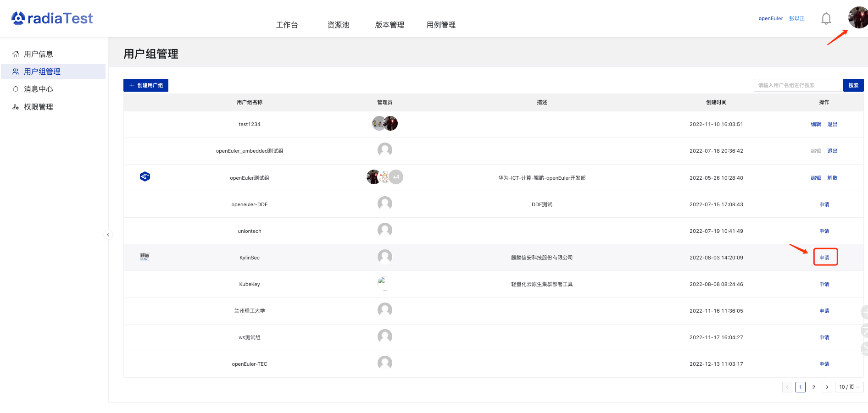Click the user group search input field
Screen dimensions: 868x413
pyautogui.click(x=798, y=85)
